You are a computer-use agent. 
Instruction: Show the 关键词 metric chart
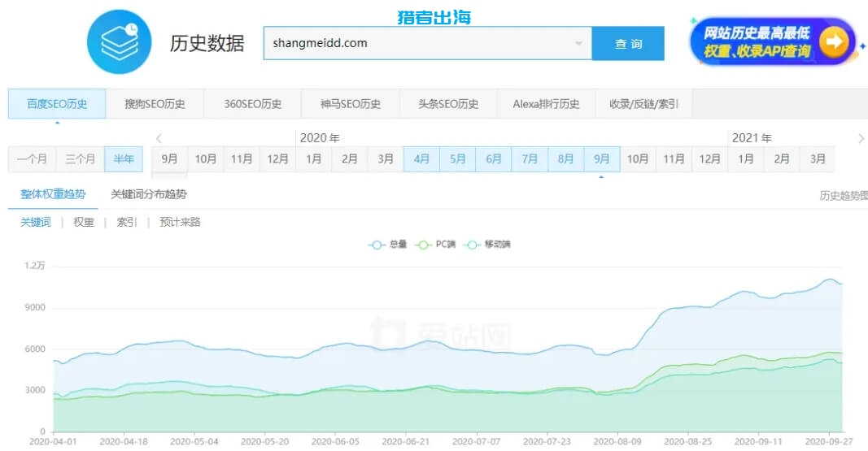click(x=36, y=222)
